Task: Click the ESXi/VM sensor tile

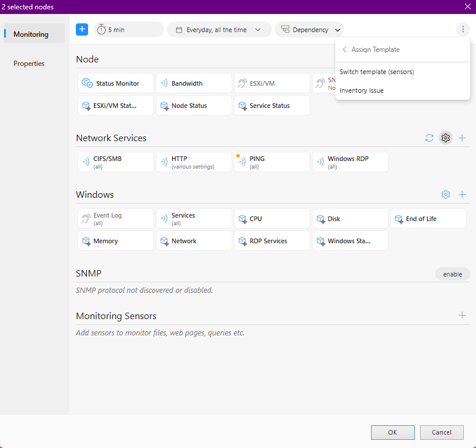Action: pyautogui.click(x=272, y=83)
